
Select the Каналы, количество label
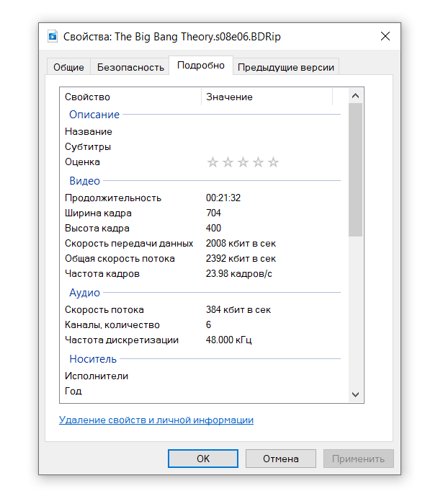112,324
